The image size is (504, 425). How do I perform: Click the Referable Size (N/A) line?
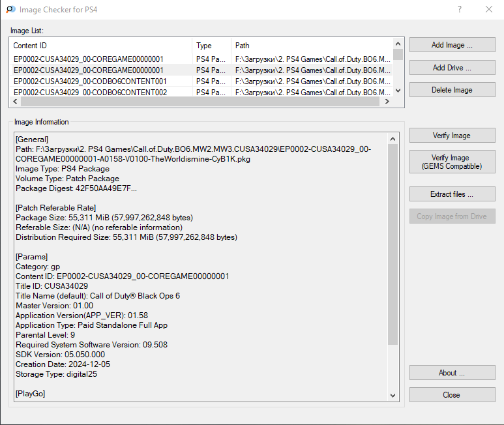coord(99,227)
